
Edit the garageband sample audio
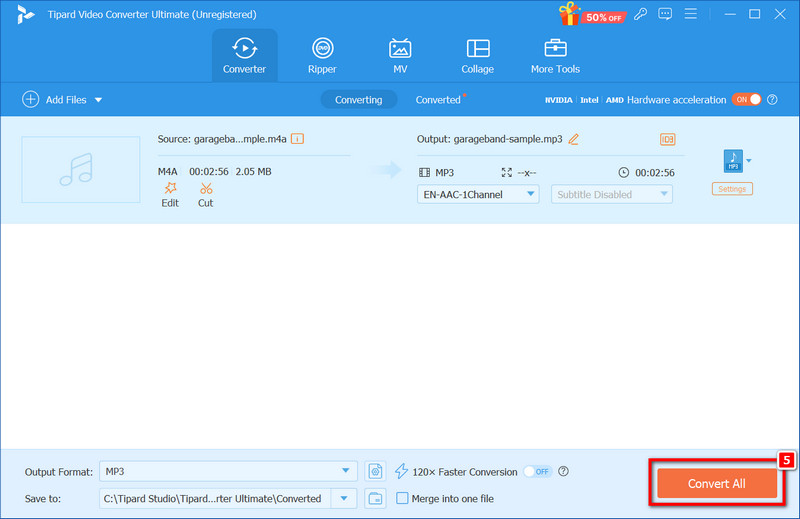click(x=170, y=195)
